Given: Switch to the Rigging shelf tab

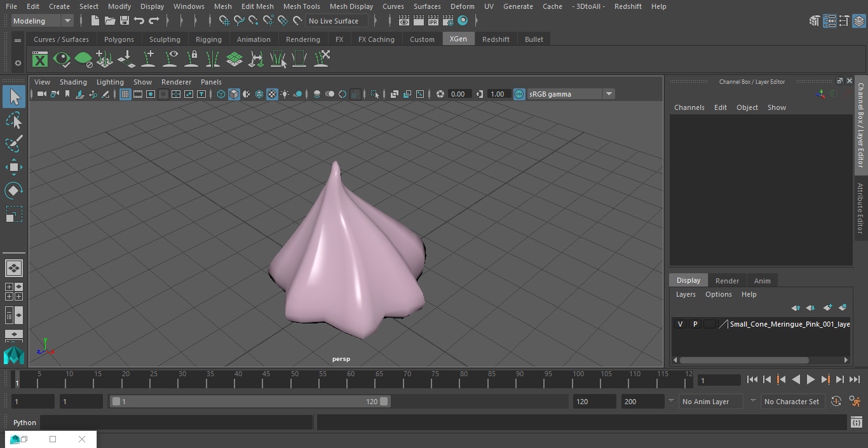Looking at the screenshot, I should click(x=208, y=39).
